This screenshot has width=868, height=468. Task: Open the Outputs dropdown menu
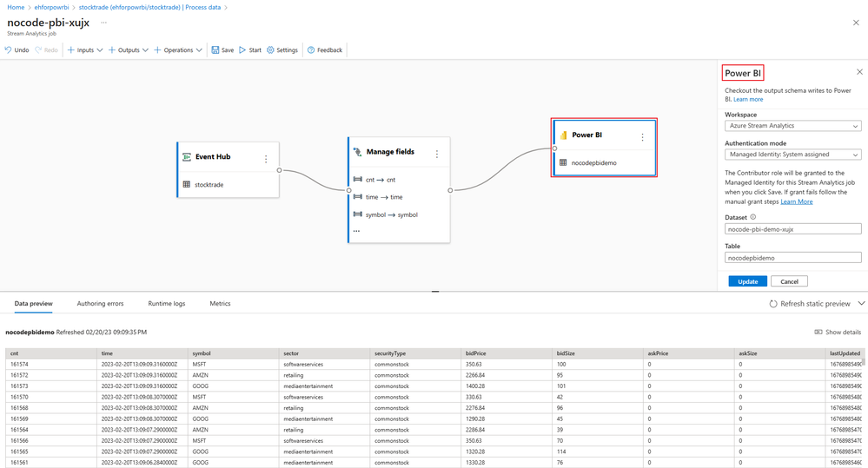129,49
